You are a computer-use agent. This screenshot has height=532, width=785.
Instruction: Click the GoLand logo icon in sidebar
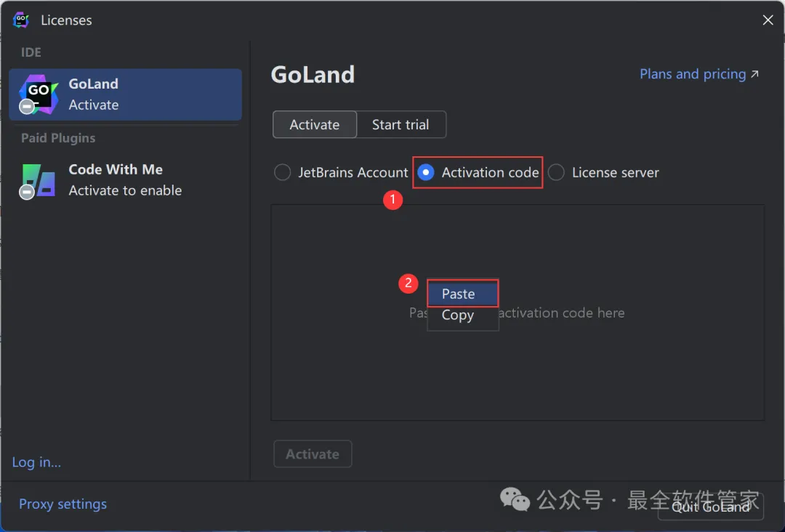click(x=38, y=94)
